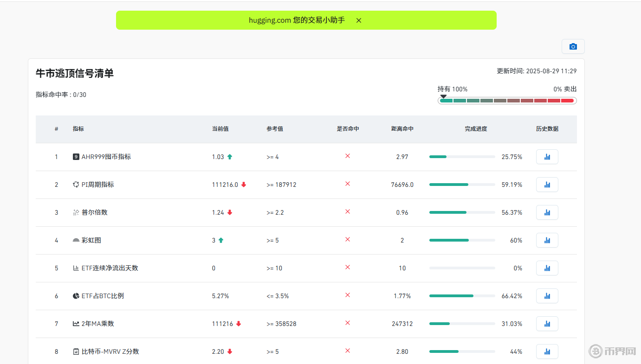Close the hugging.com green banner
641x364 pixels.
(x=358, y=20)
